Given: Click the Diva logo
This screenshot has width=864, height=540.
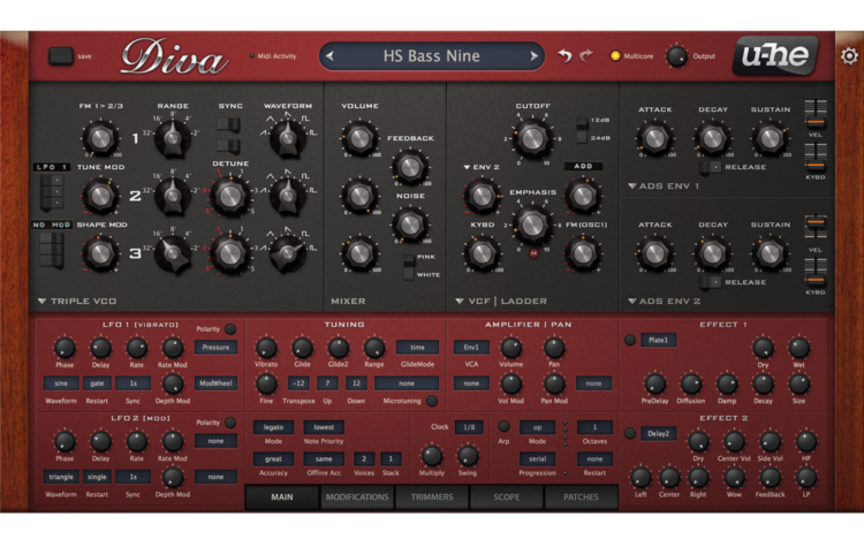Looking at the screenshot, I should [174, 57].
